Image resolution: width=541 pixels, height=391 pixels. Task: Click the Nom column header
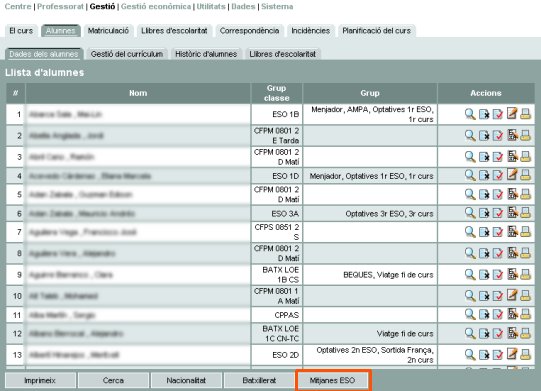click(x=138, y=93)
